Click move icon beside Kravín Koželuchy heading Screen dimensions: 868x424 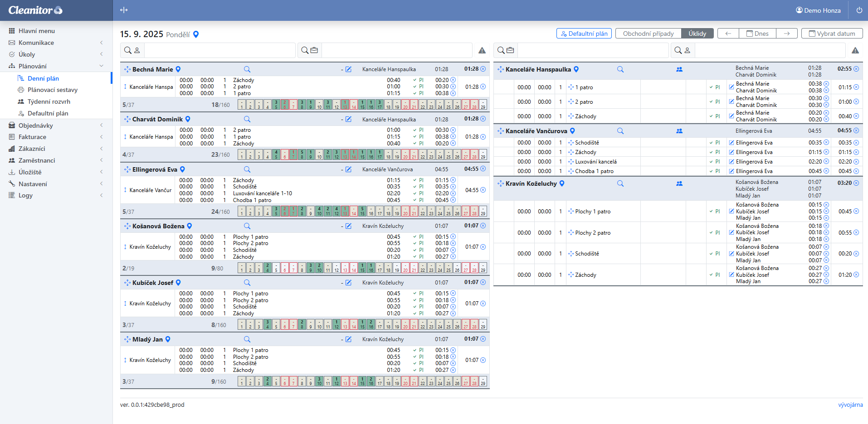point(500,183)
